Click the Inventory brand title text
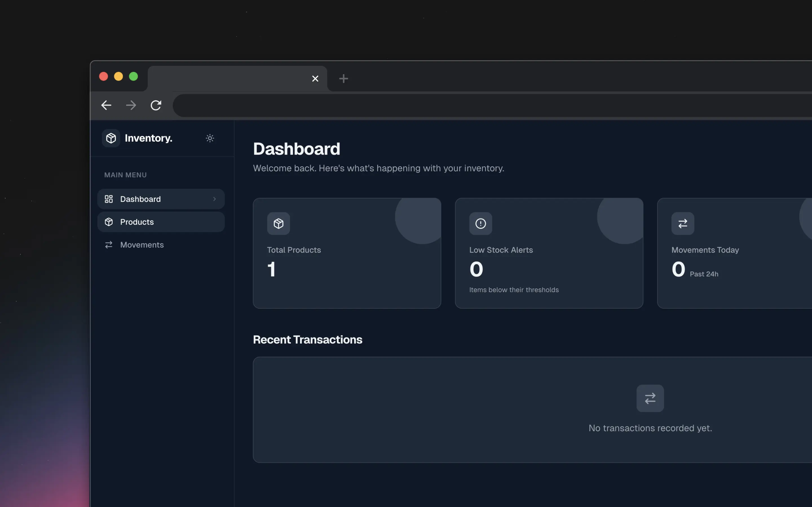This screenshot has height=507, width=812. (148, 138)
